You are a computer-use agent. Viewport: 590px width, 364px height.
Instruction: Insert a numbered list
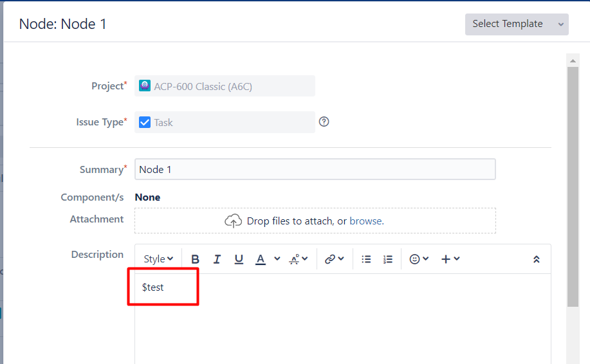(x=388, y=259)
